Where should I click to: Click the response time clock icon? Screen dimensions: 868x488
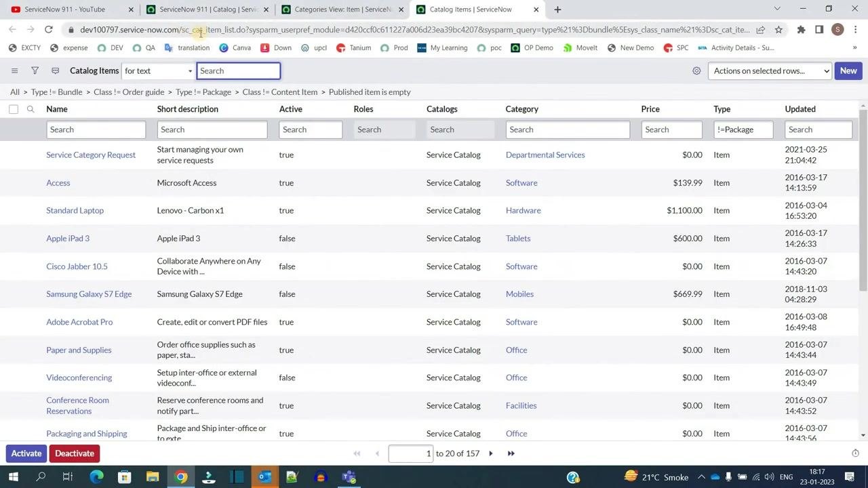855,453
